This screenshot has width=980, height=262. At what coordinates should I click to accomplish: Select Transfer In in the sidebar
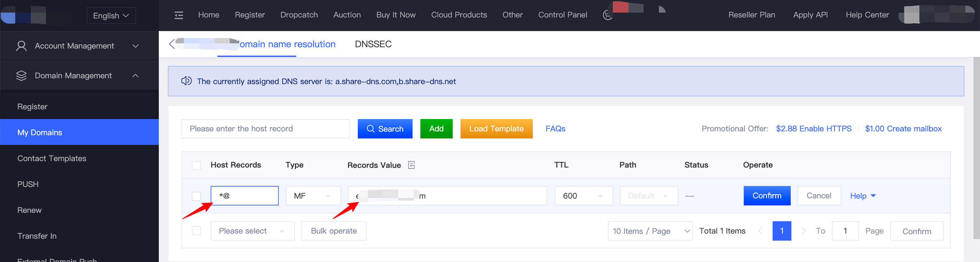[x=79, y=236]
